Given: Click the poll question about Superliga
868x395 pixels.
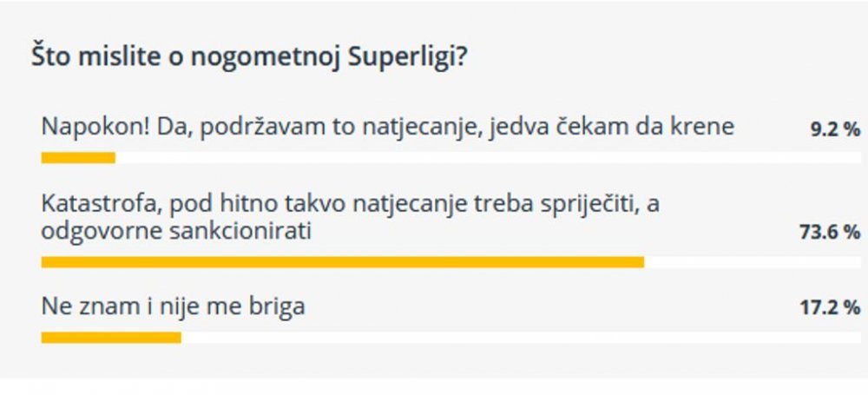Looking at the screenshot, I should 250,59.
